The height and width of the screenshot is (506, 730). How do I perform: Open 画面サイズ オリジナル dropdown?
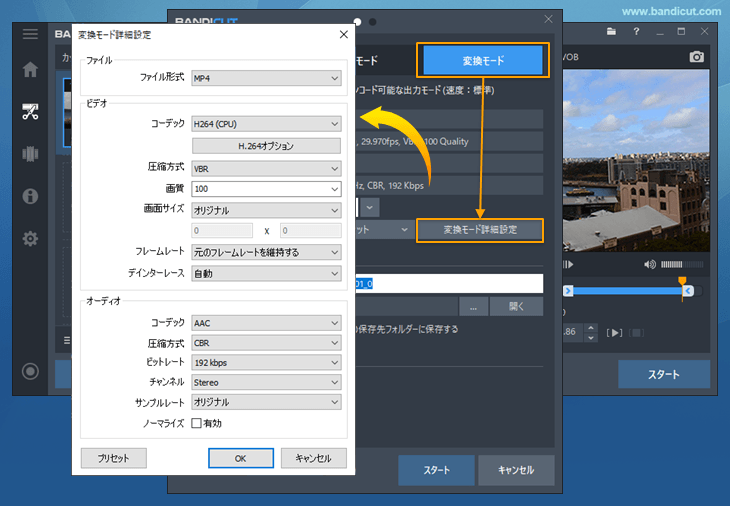266,210
